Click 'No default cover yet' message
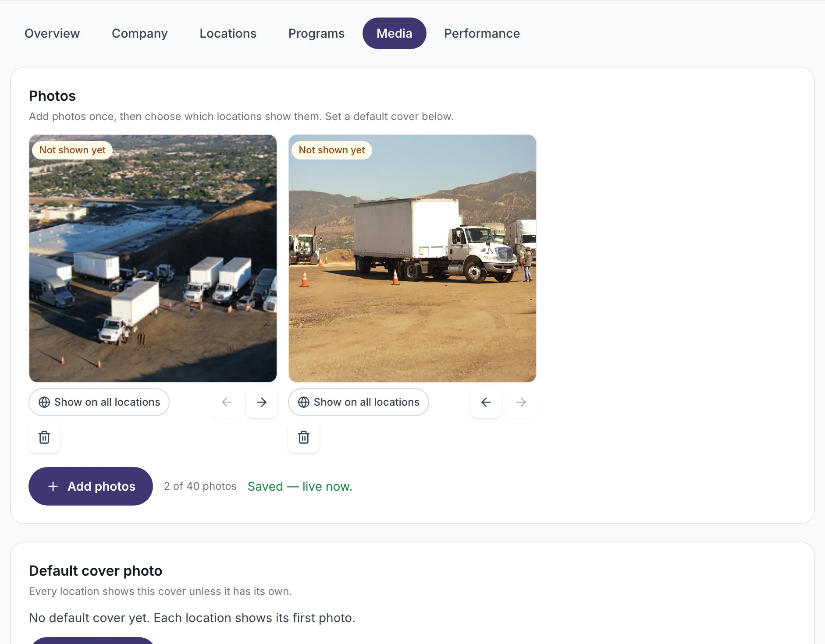The width and height of the screenshot is (825, 644). click(192, 618)
